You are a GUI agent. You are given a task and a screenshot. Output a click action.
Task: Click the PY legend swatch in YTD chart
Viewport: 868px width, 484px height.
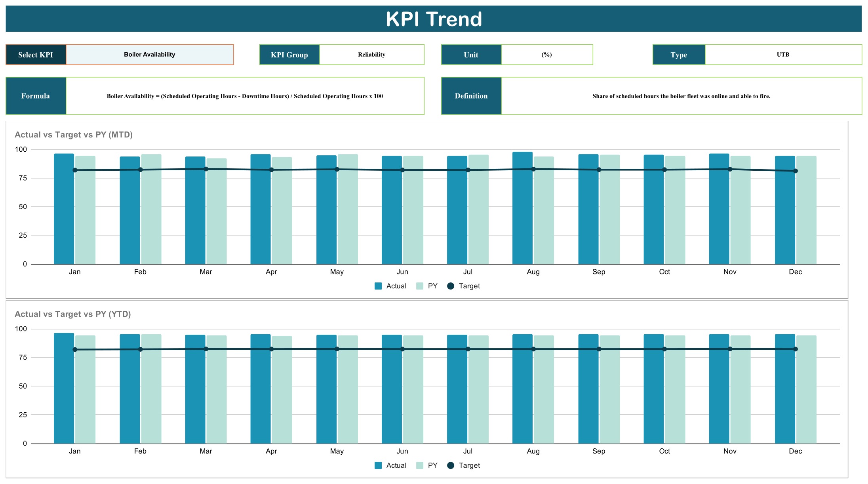point(420,465)
